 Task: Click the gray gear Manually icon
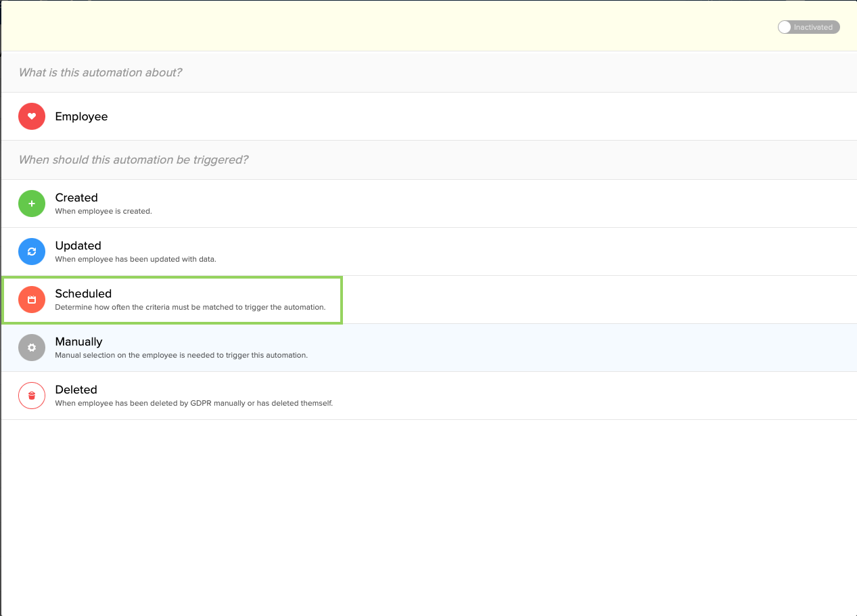tap(32, 348)
